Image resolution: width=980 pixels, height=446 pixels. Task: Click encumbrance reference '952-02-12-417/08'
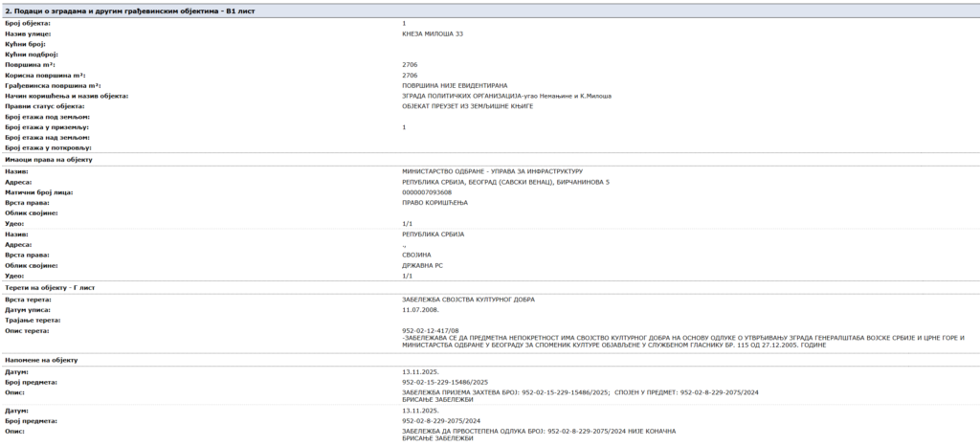(x=432, y=331)
